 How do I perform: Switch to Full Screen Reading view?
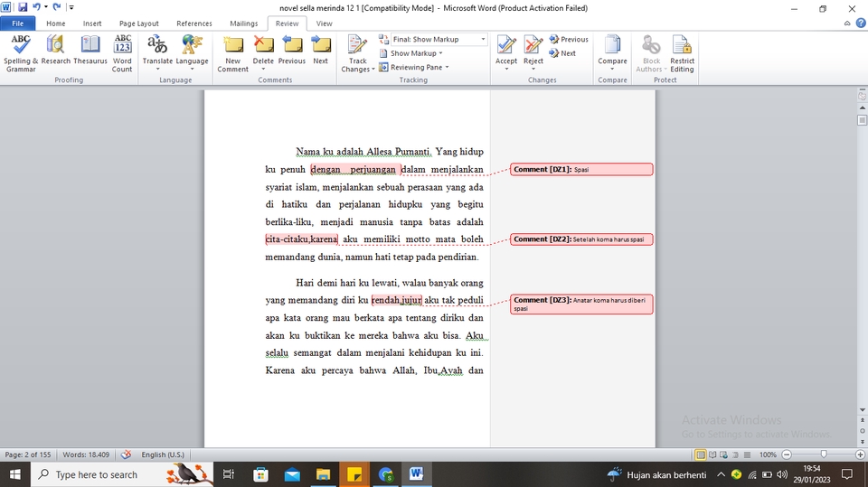pos(712,454)
